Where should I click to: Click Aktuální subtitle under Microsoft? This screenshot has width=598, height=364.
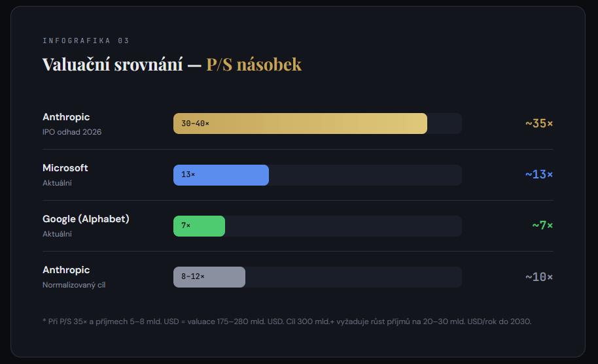click(x=57, y=183)
